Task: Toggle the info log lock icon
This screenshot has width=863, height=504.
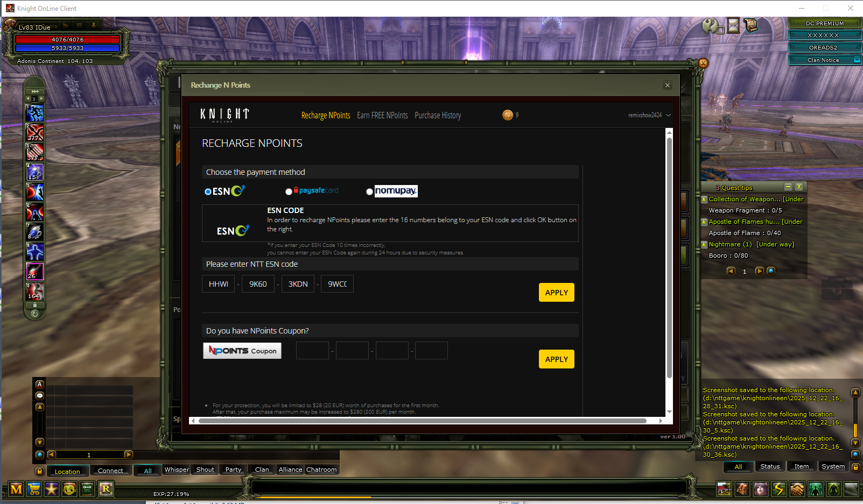Action: pos(855,467)
